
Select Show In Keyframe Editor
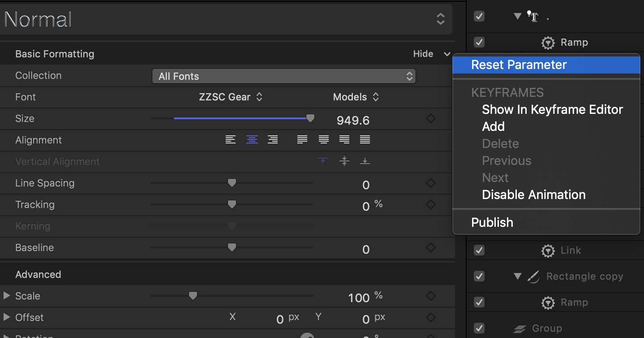click(552, 110)
